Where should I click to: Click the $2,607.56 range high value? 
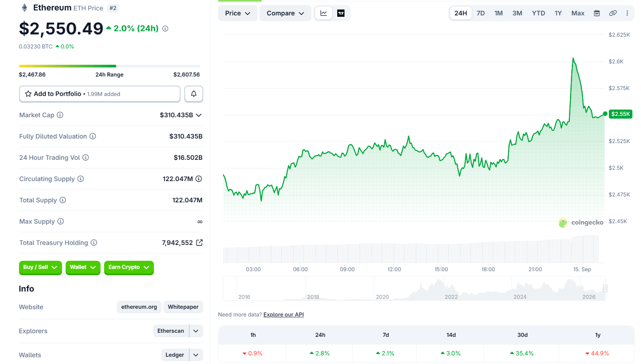point(187,75)
